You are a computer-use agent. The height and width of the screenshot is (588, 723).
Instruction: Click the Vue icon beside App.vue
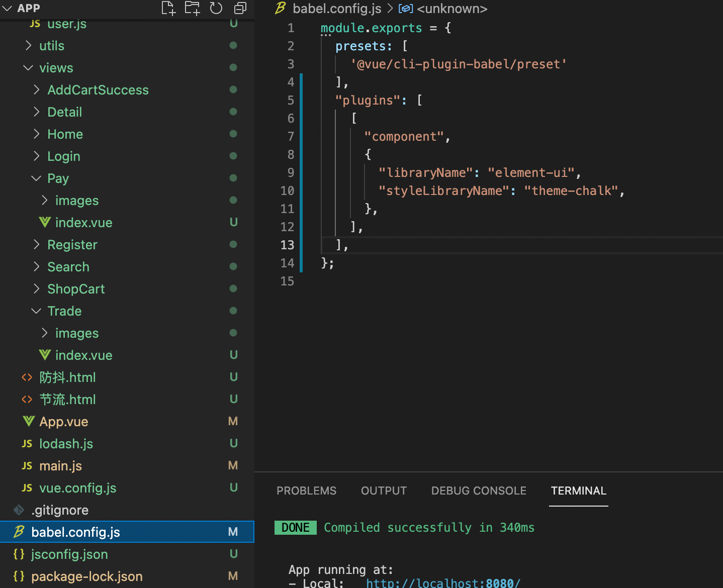(x=29, y=422)
